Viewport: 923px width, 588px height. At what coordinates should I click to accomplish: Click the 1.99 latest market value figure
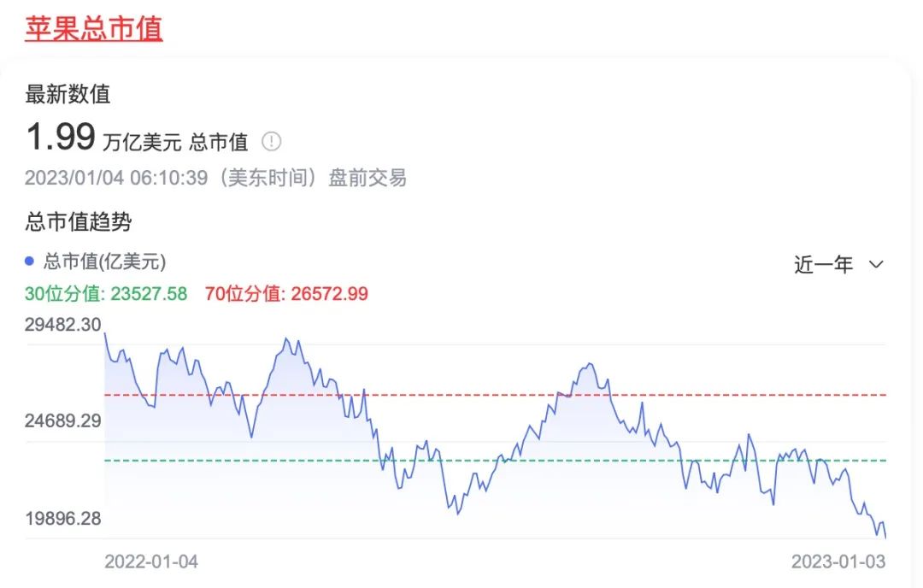click(x=60, y=138)
